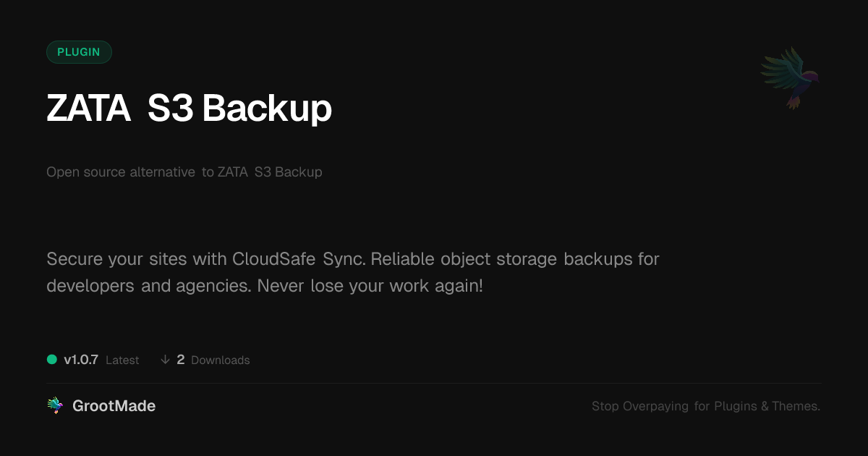Open the GrootMade brand name link
Screen dimensions: 868x456
click(114, 406)
